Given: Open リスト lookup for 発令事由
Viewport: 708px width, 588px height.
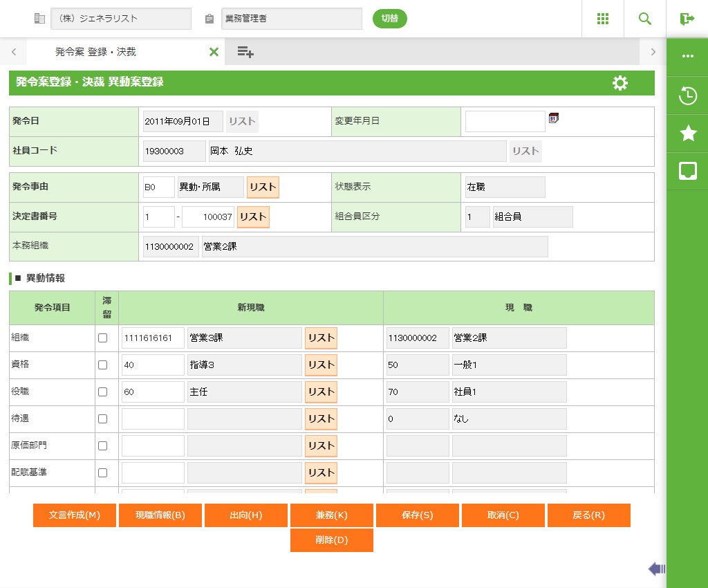Looking at the screenshot, I should point(263,187).
